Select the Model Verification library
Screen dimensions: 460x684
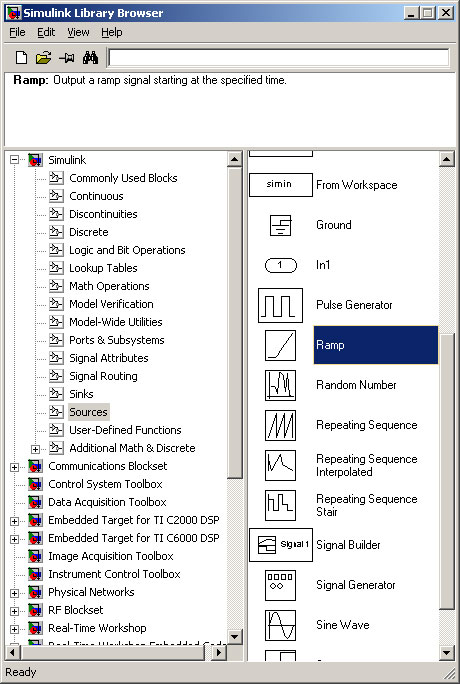[112, 304]
